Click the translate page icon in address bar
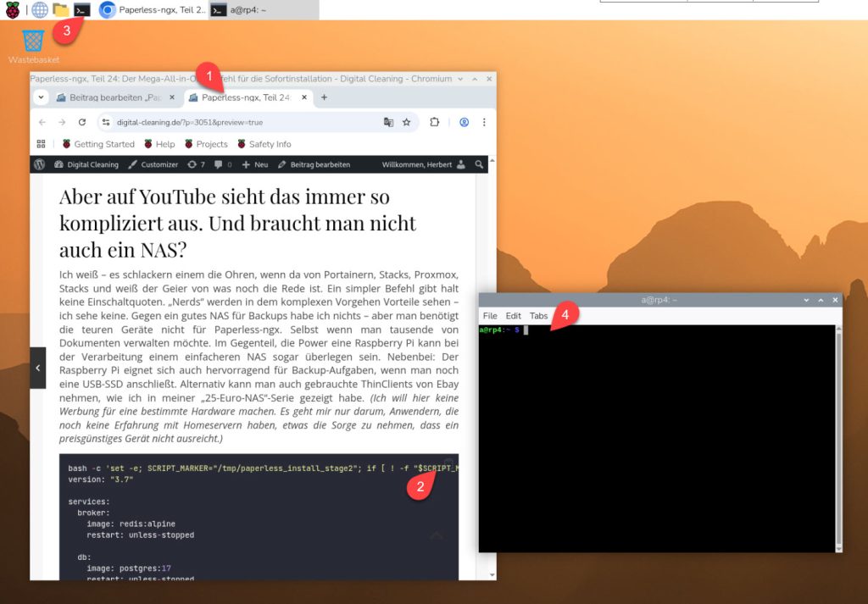The width and height of the screenshot is (868, 604). tap(388, 122)
